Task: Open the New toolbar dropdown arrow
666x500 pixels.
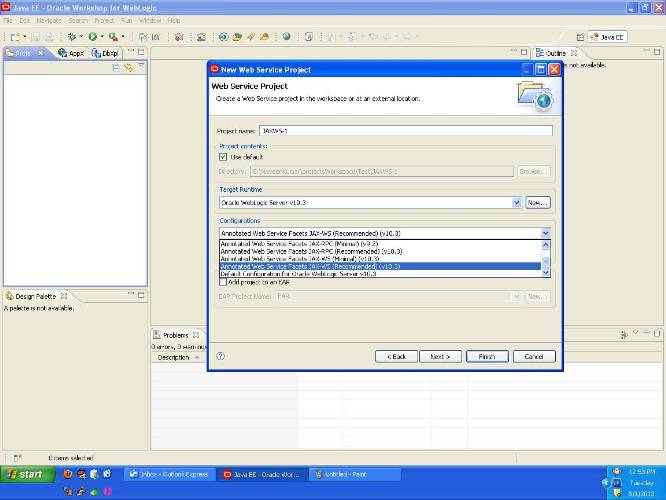Action: tap(25, 37)
